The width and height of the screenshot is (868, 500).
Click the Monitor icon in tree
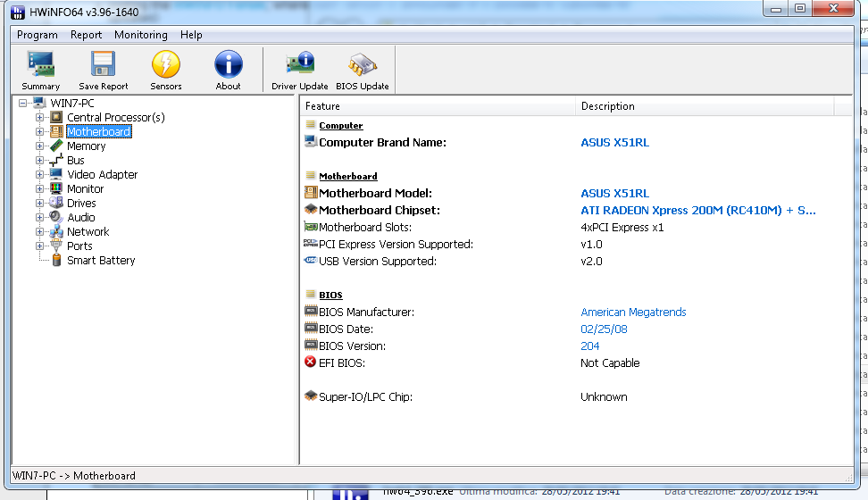click(x=56, y=188)
